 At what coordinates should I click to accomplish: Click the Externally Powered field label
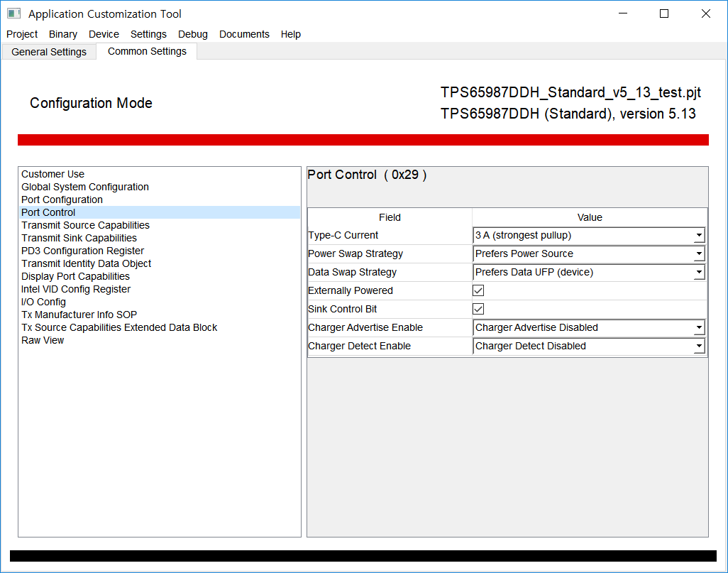click(x=351, y=290)
